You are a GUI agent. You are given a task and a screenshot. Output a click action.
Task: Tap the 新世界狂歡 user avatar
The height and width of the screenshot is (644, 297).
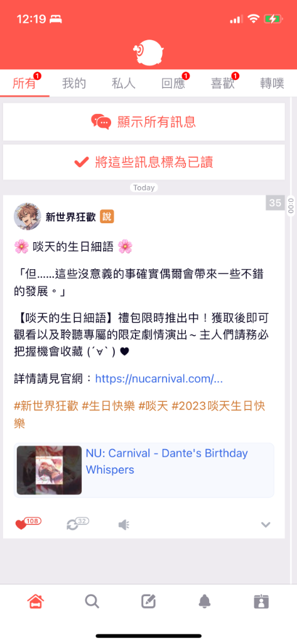27,216
